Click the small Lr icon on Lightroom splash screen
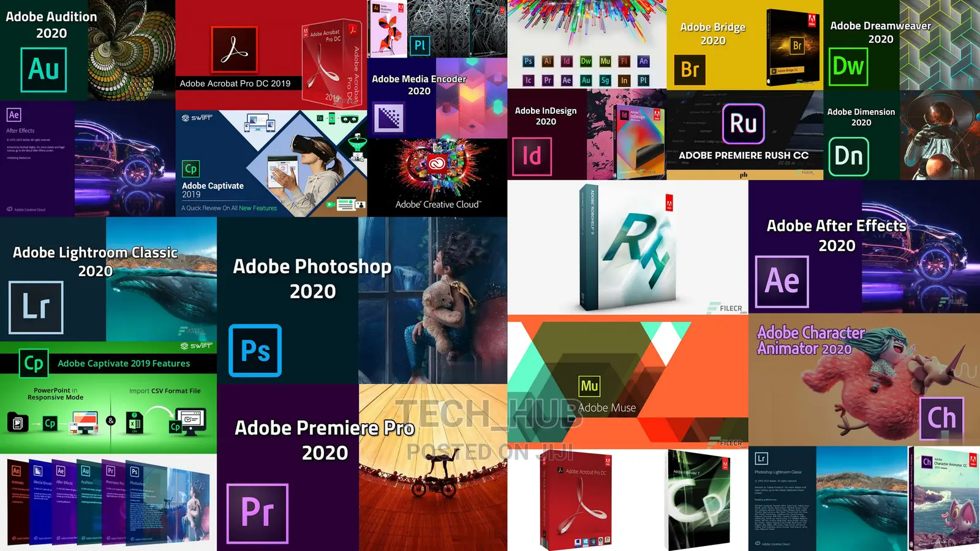 [761, 459]
